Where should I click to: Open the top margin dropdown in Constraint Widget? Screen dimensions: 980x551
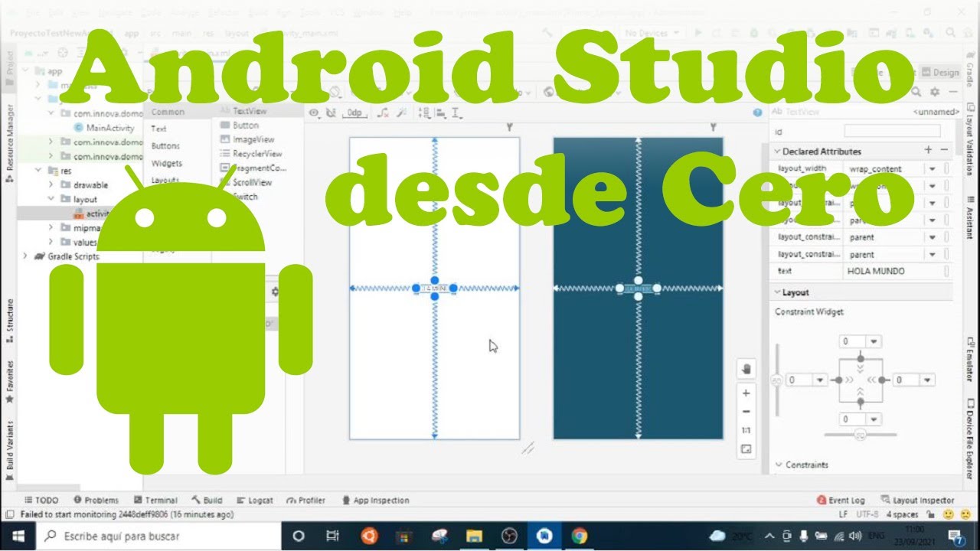[874, 341]
